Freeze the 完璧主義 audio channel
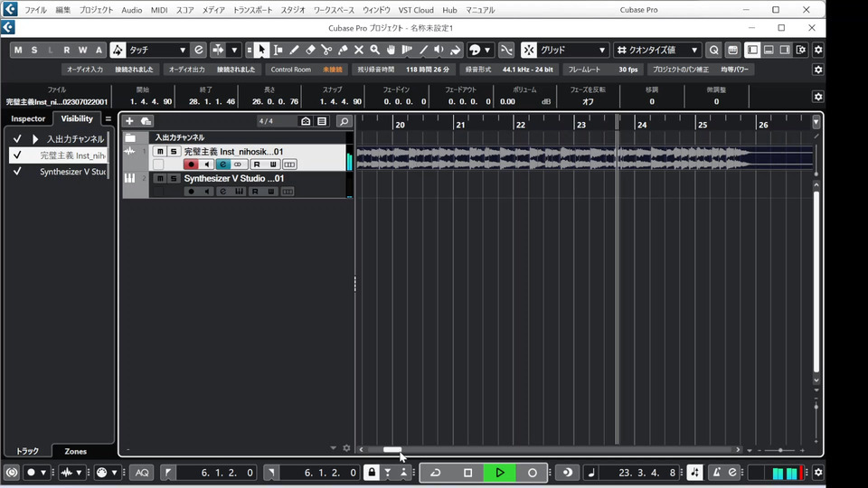 click(x=289, y=164)
